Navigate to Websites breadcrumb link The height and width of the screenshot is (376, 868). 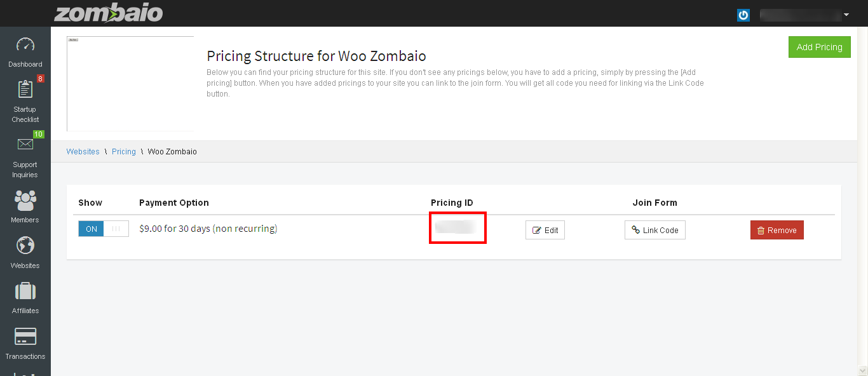click(x=83, y=152)
